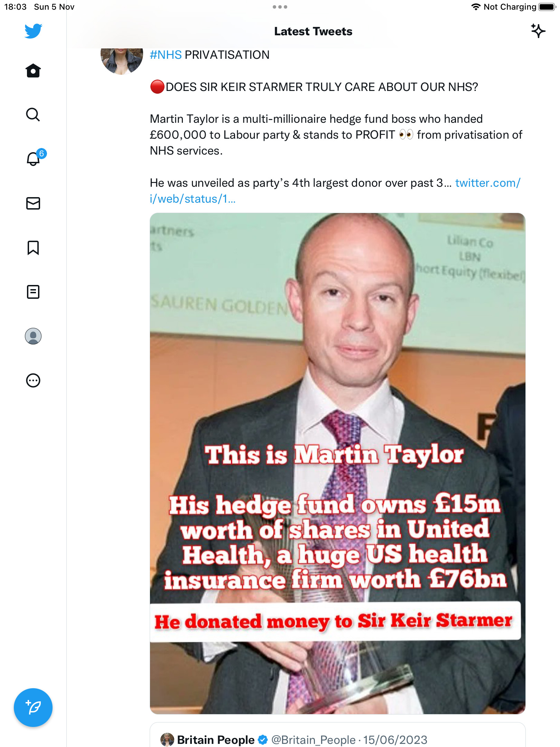Open the Martin Taylor tweet image
560x747 pixels.
338,463
